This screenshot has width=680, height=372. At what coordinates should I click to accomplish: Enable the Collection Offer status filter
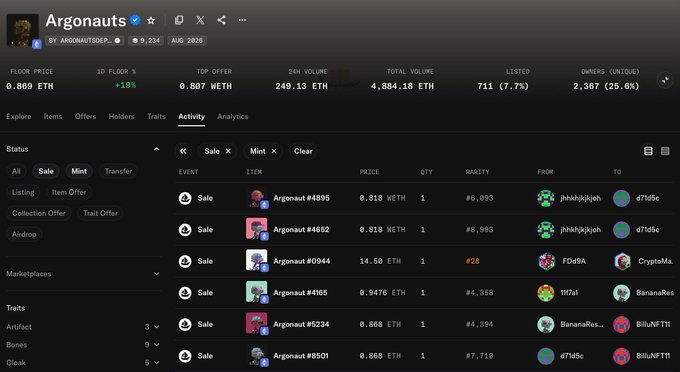39,213
